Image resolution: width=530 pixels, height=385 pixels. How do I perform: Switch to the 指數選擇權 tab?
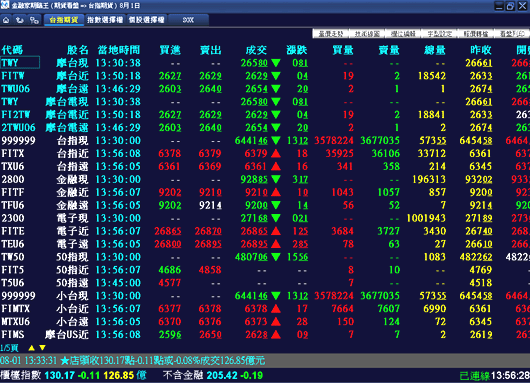point(105,20)
